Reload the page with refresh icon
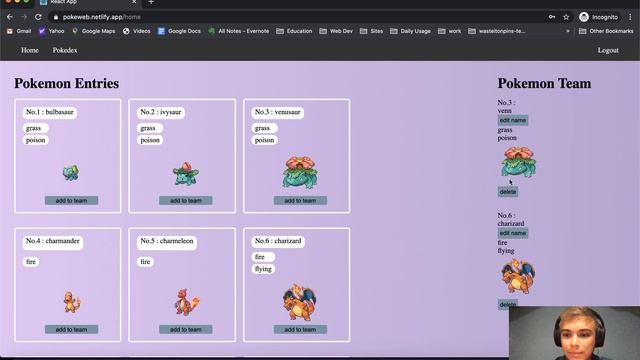 pyautogui.click(x=38, y=17)
